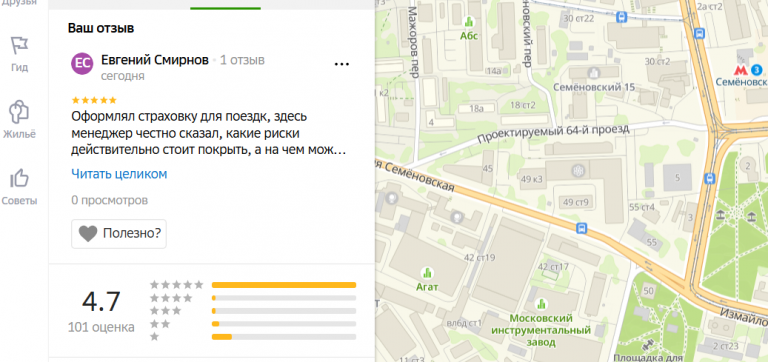Click the Абс map label
Screen dimensions: 768x362
(469, 36)
